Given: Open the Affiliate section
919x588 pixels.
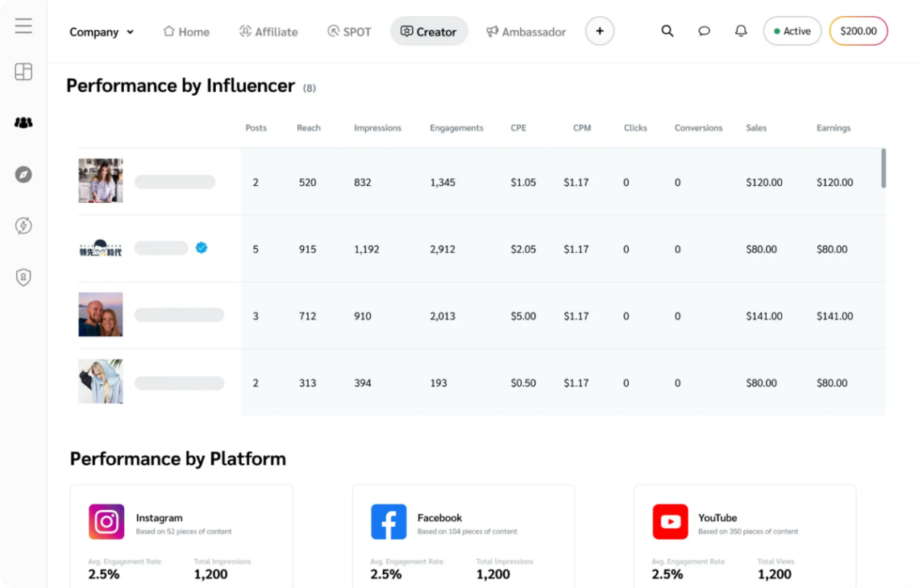Looking at the screenshot, I should [x=268, y=31].
